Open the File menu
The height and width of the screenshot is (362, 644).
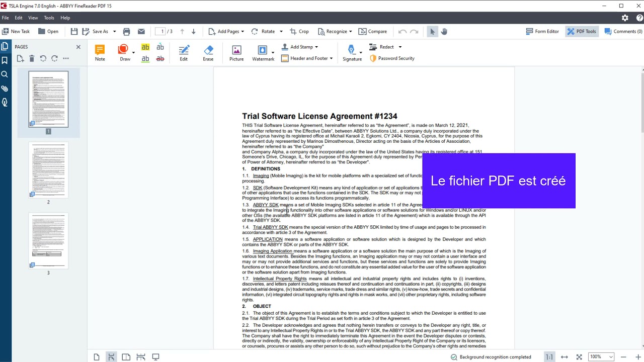[5, 18]
